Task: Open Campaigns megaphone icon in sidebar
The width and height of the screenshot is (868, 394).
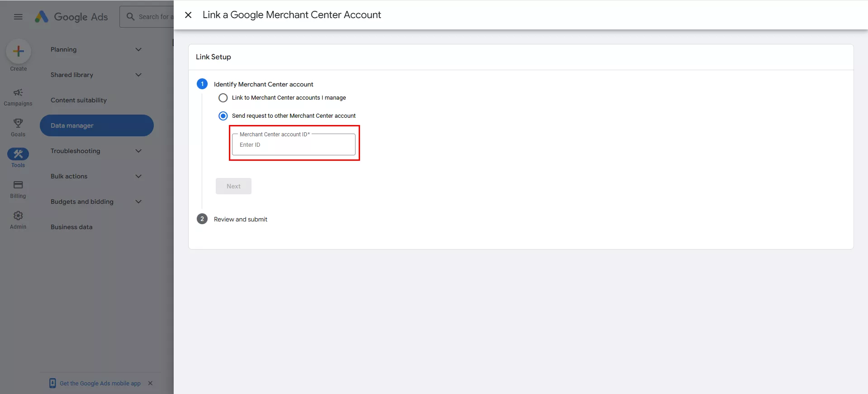Action: pos(18,93)
